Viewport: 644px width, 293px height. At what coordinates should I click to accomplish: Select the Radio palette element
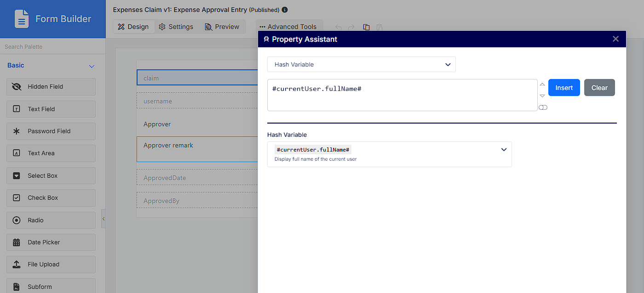(x=51, y=220)
